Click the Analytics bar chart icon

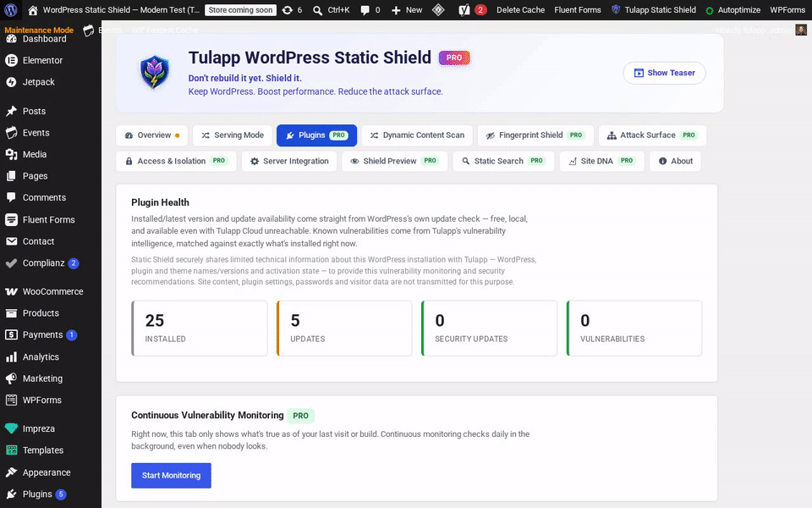tap(11, 356)
